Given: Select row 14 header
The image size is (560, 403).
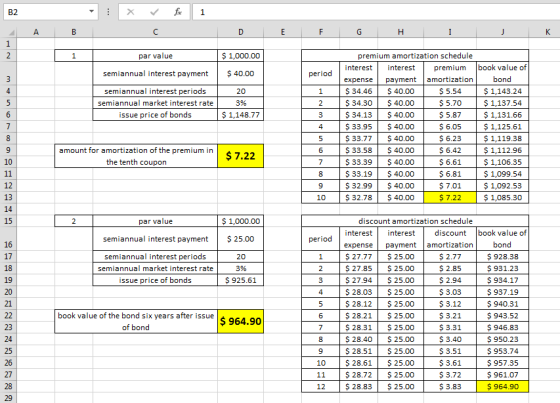Looking at the screenshot, I should coord(8,209).
